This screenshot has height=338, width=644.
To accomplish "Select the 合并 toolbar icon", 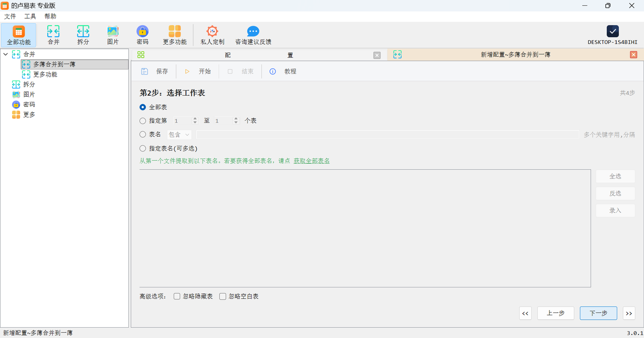I will (53, 31).
